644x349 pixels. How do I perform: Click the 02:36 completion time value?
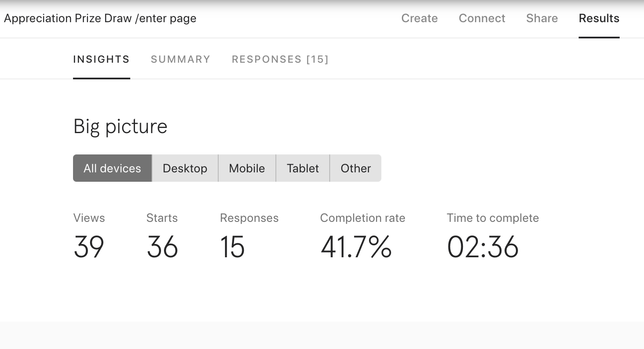coord(483,247)
